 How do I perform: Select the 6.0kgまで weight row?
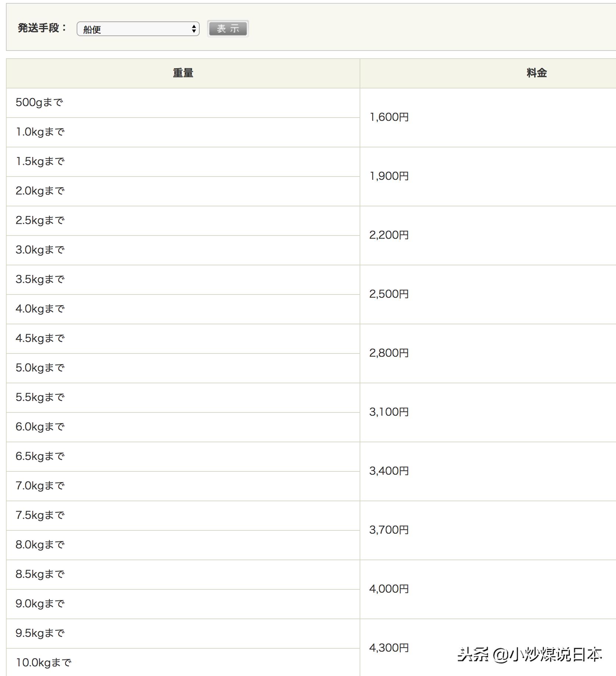click(x=40, y=427)
